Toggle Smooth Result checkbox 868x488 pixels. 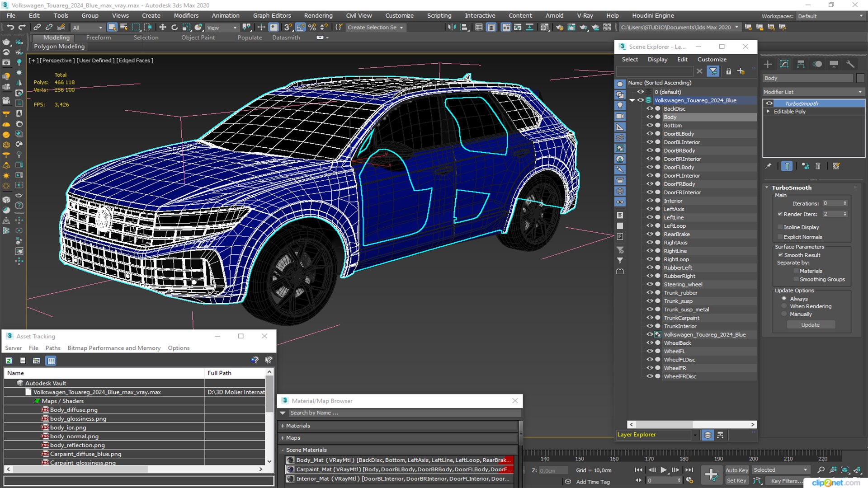[x=780, y=255]
